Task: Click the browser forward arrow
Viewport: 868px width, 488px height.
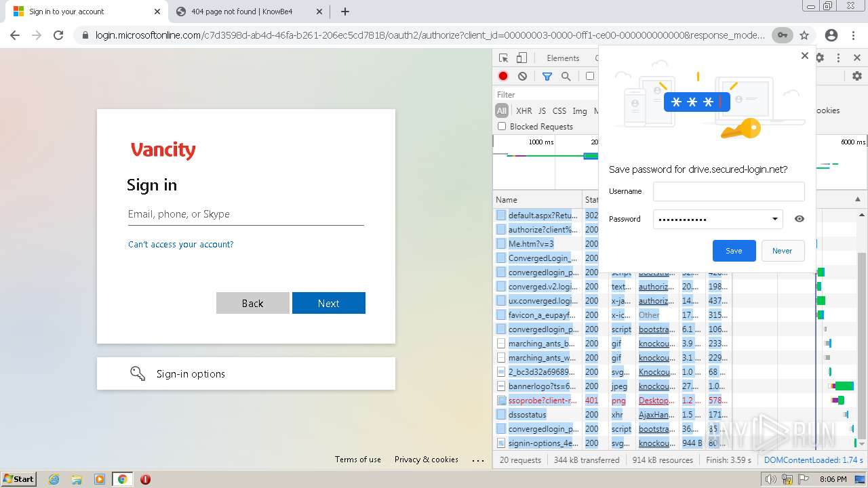Action: (x=37, y=35)
